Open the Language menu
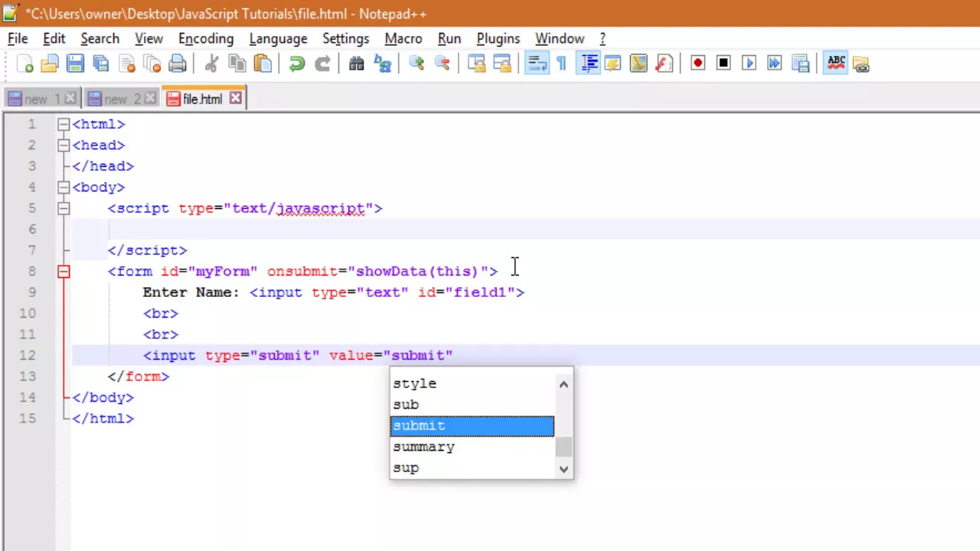 pyautogui.click(x=278, y=38)
